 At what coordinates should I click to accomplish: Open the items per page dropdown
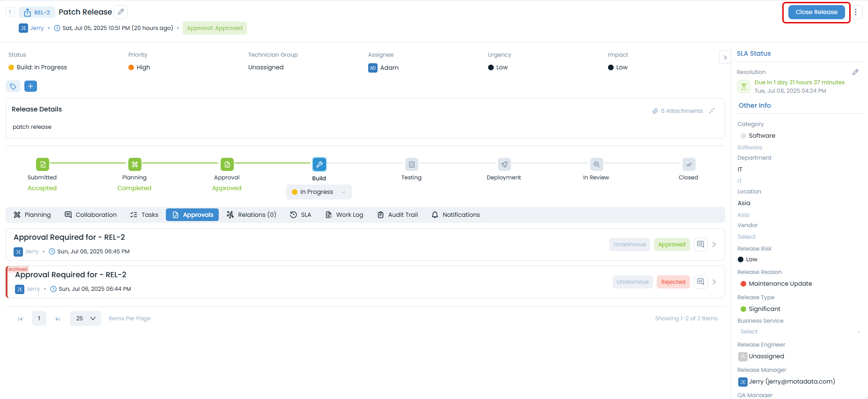85,318
